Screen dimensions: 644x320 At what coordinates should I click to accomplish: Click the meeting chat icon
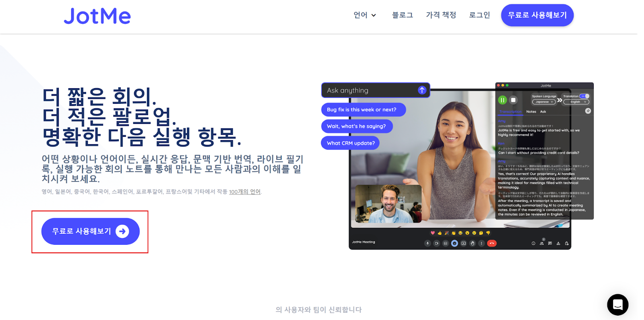click(550, 243)
